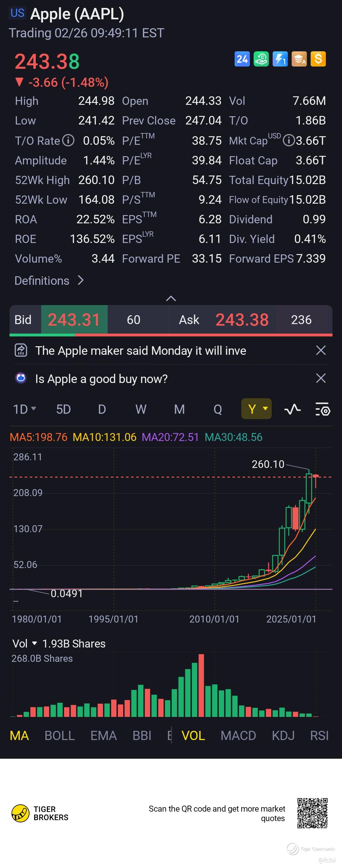Tap the AI assistant icon beside good buy question
The height and width of the screenshot is (868, 342).
21,378
